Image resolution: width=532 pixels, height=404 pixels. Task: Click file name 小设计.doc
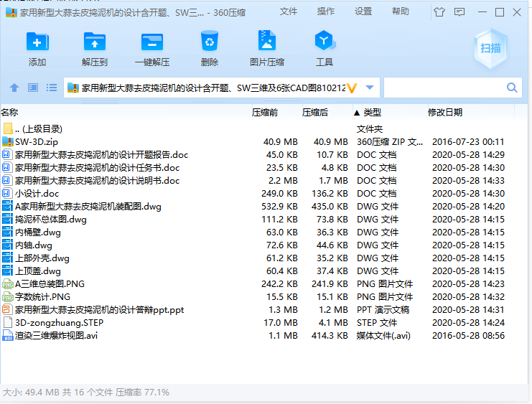pyautogui.click(x=37, y=193)
